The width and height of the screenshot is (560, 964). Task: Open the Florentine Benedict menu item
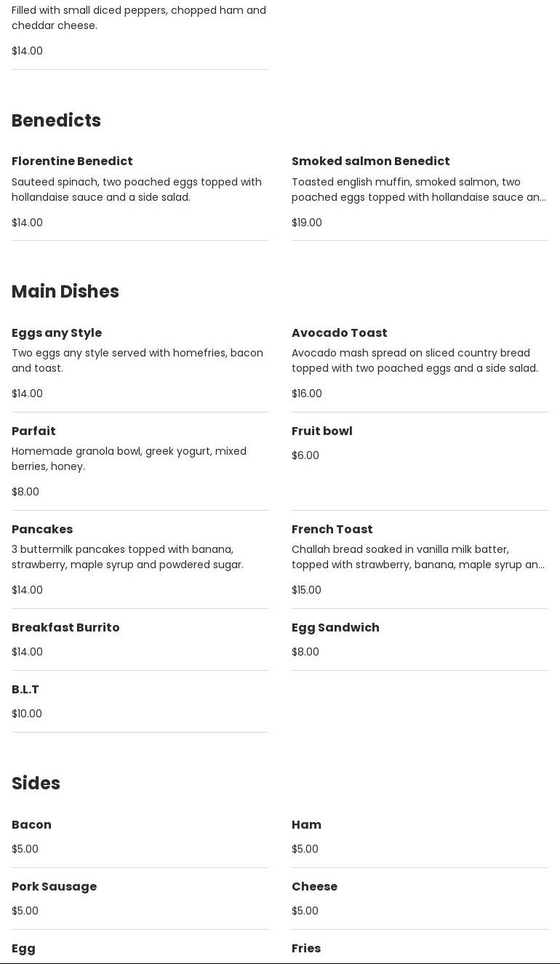[x=72, y=162]
